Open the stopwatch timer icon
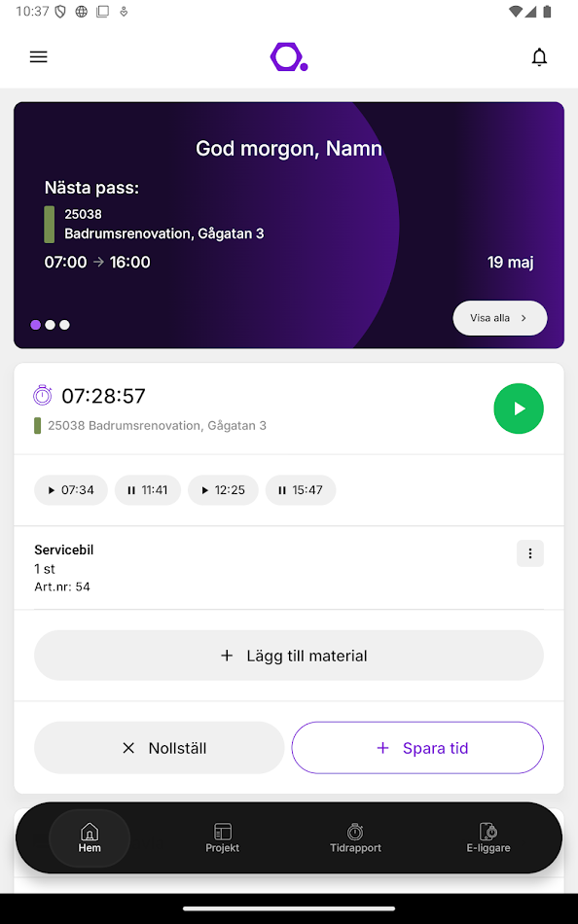578x924 pixels. pyautogui.click(x=42, y=395)
